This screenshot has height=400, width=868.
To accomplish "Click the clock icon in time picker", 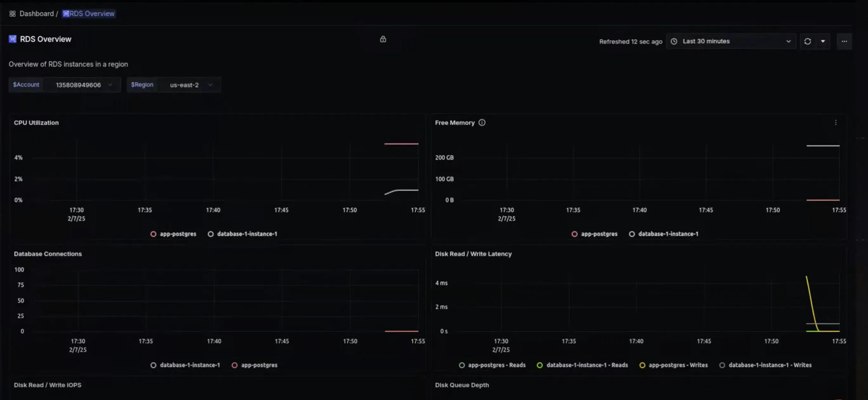I will 674,42.
